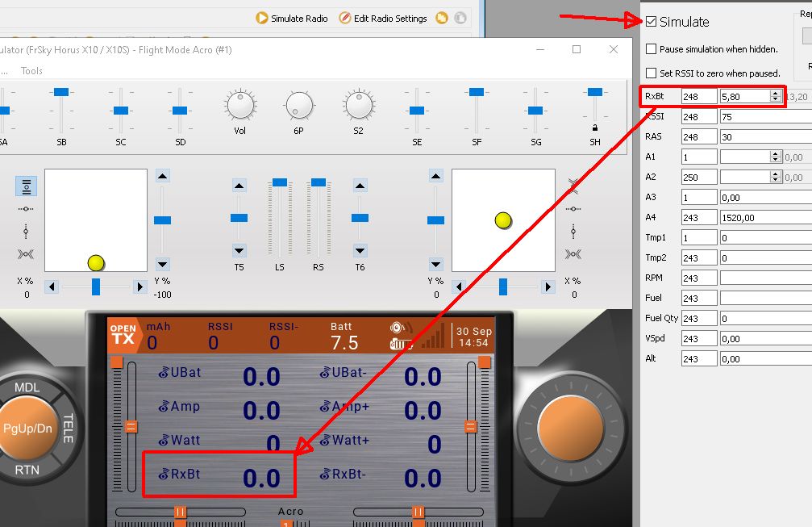Click the S2 knob
This screenshot has width=812, height=527.
tap(359, 105)
